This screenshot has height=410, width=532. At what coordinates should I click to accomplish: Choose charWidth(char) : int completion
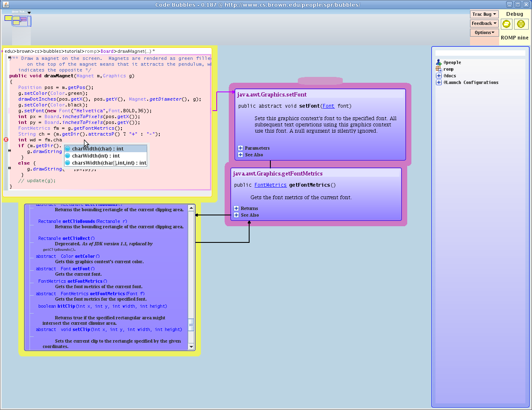click(x=106, y=149)
